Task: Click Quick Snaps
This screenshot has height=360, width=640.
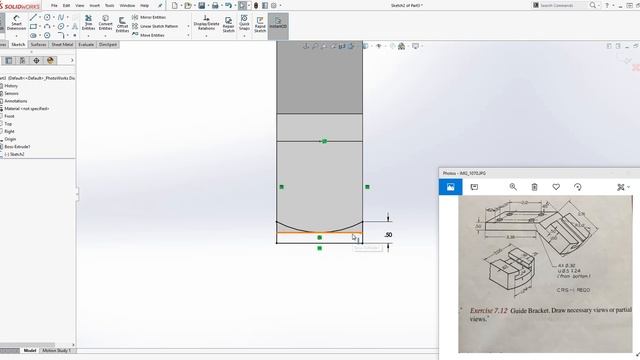Action: click(244, 23)
